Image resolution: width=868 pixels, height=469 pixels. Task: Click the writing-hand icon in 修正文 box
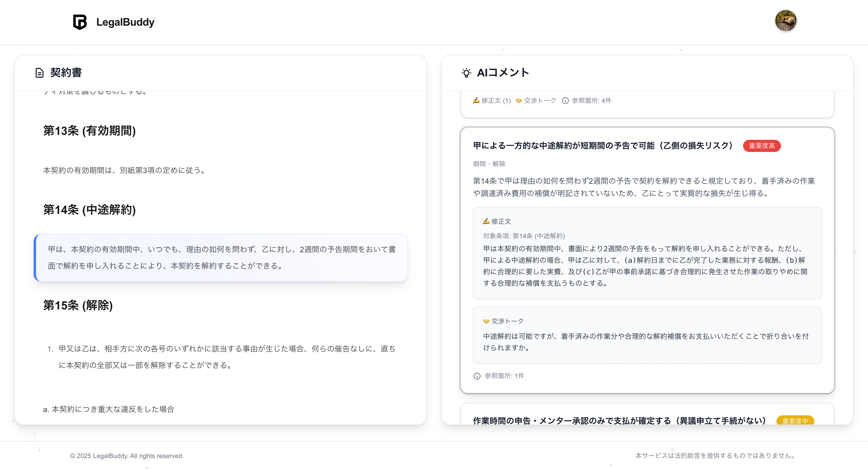point(486,221)
